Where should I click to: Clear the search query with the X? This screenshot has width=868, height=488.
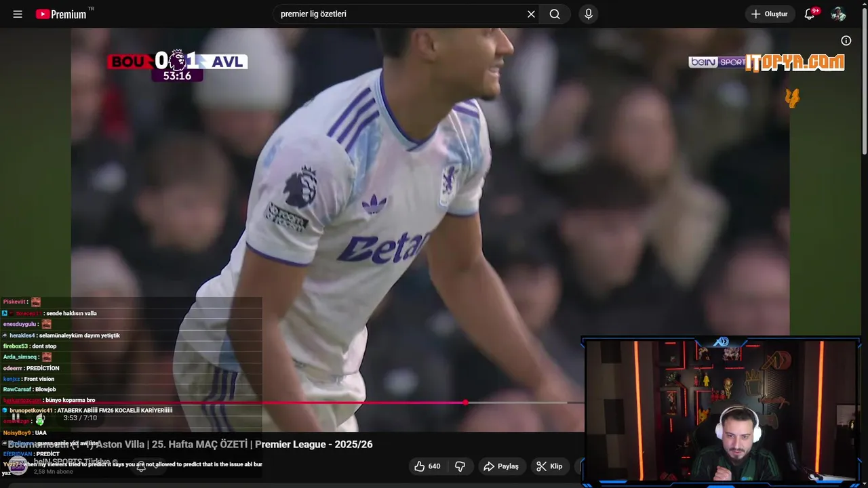point(531,14)
